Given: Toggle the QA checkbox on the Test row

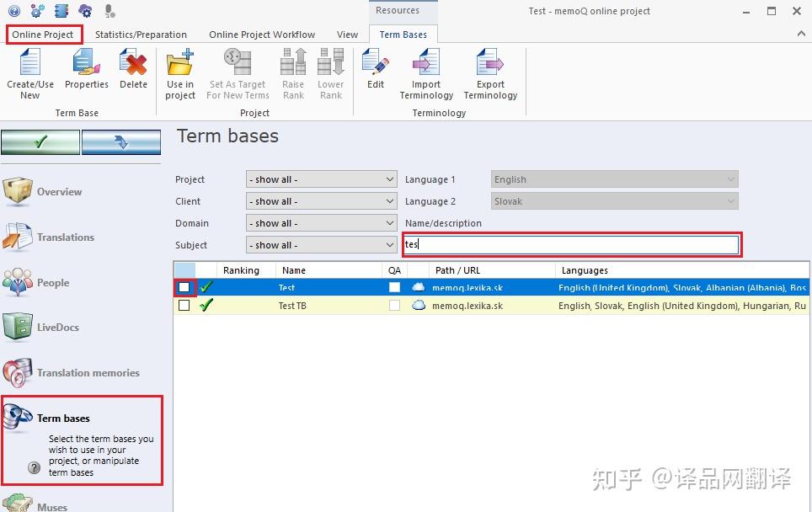Looking at the screenshot, I should point(393,287).
